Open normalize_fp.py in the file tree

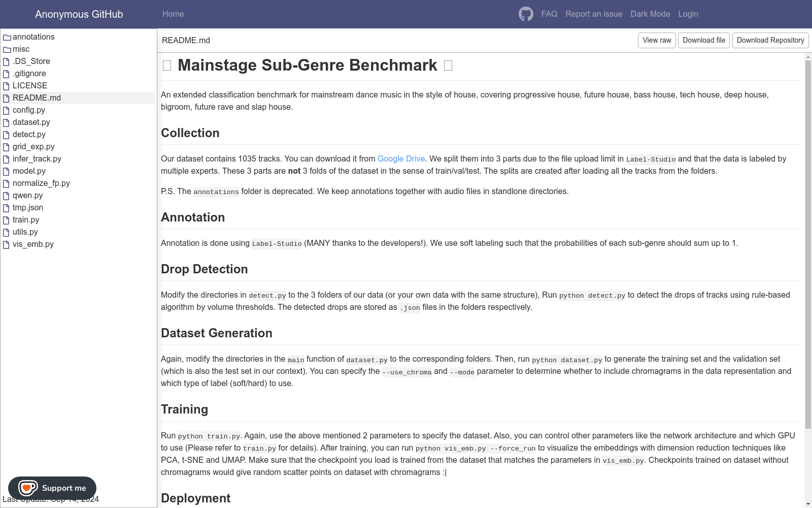[41, 183]
